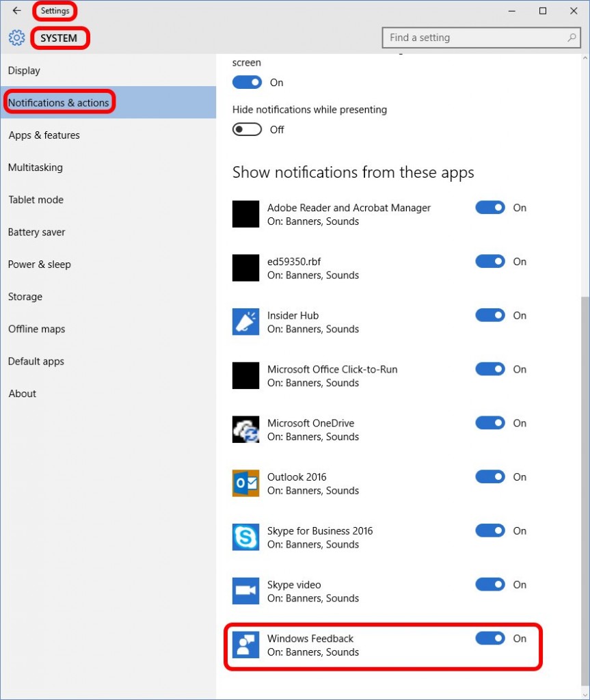590x700 pixels.
Task: Click the Insider Hub megaphone icon
Action: pyautogui.click(x=245, y=321)
